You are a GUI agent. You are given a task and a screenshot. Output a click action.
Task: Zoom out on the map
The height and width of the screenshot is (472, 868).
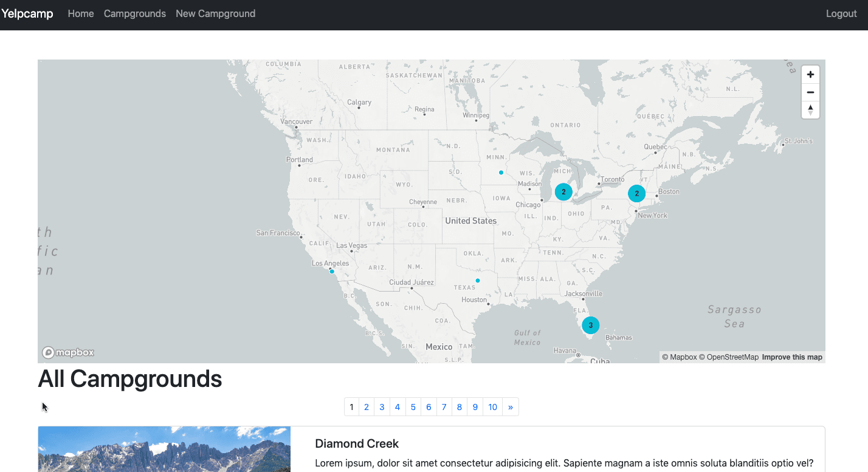pyautogui.click(x=810, y=92)
